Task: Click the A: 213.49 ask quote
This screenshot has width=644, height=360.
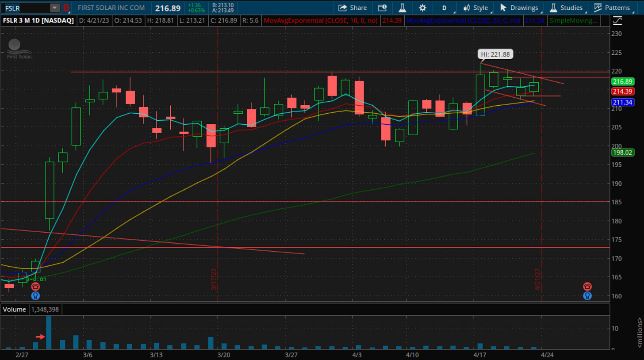Action: click(223, 11)
